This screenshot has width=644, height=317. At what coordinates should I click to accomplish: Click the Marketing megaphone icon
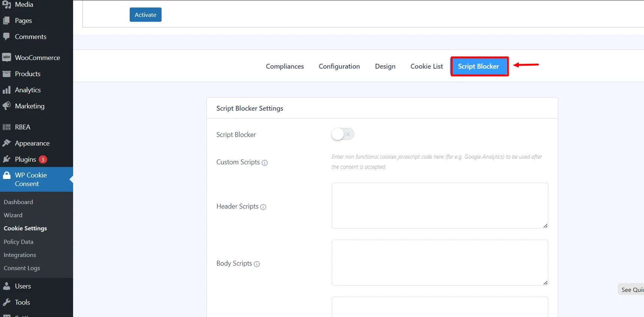(6, 106)
